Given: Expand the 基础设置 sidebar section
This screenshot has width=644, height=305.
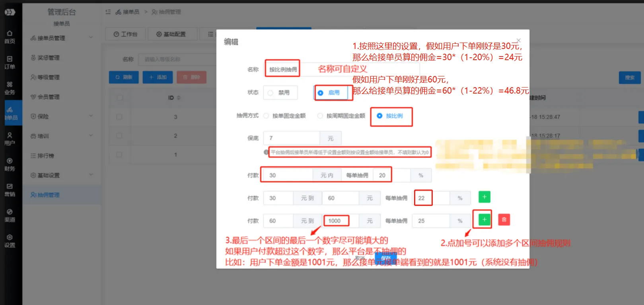Looking at the screenshot, I should [62, 175].
